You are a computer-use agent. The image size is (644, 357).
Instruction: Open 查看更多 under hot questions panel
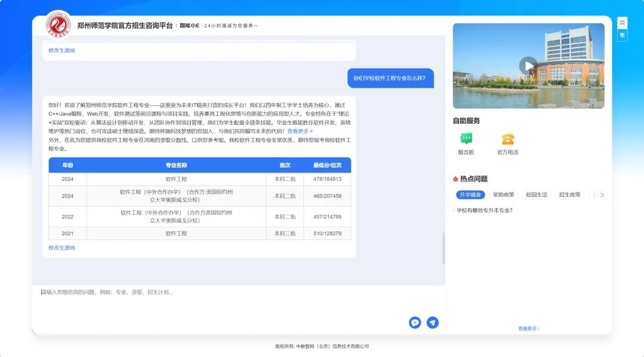pos(528,328)
